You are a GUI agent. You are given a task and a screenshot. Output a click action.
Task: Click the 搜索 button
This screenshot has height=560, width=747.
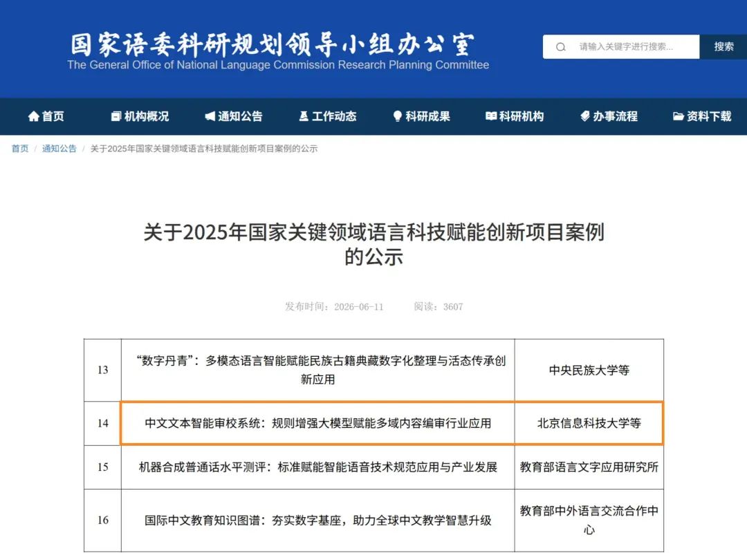[723, 47]
